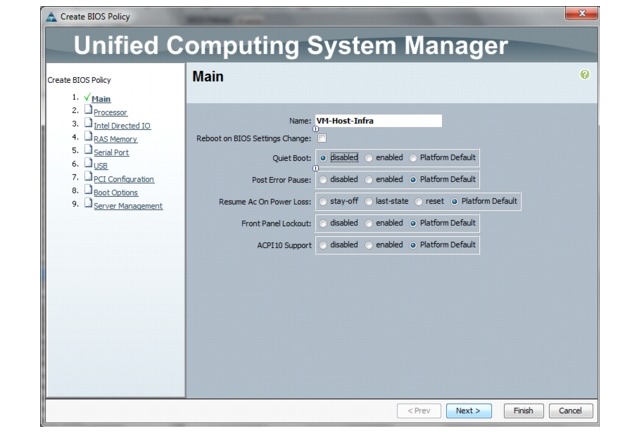Select enabled for Front Panel Lockout
Screen dimensions: 643x434
pyautogui.click(x=369, y=223)
